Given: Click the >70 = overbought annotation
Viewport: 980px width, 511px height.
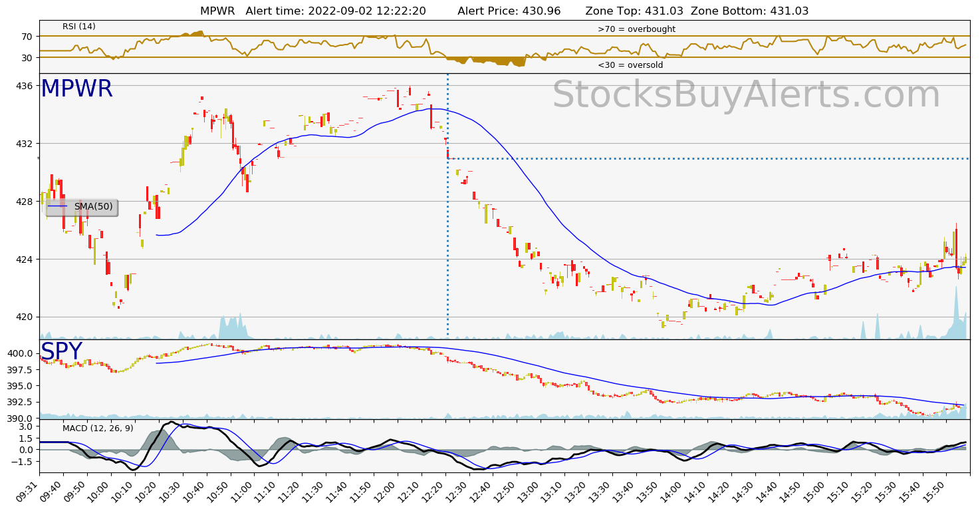Looking at the screenshot, I should point(636,29).
